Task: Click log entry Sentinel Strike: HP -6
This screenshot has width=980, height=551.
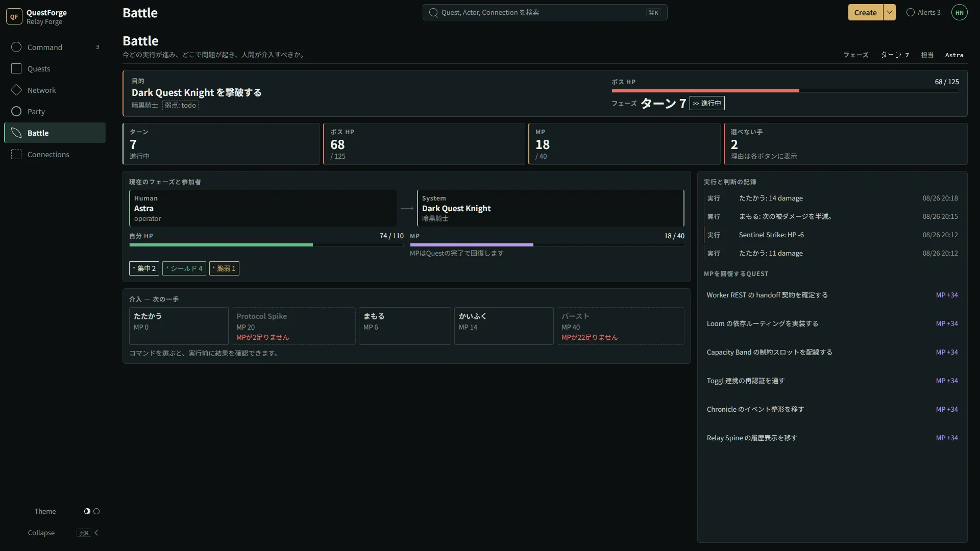Action: 832,235
